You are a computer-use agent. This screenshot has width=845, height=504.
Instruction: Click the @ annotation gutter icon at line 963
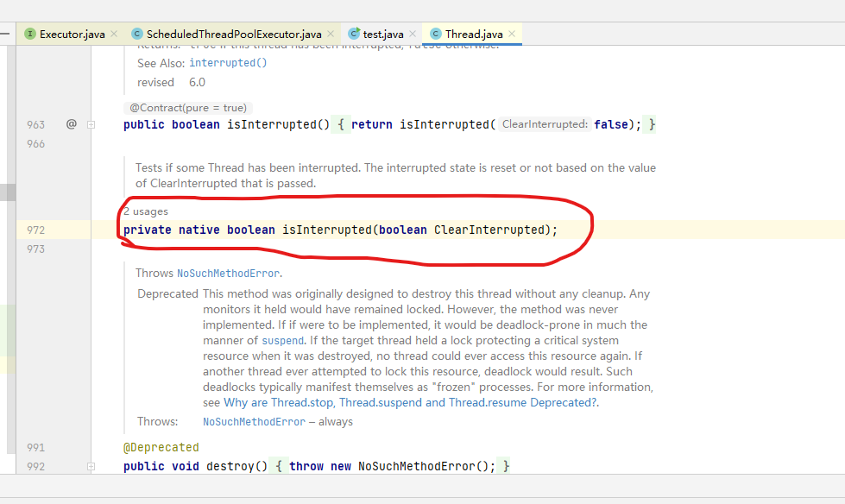71,124
